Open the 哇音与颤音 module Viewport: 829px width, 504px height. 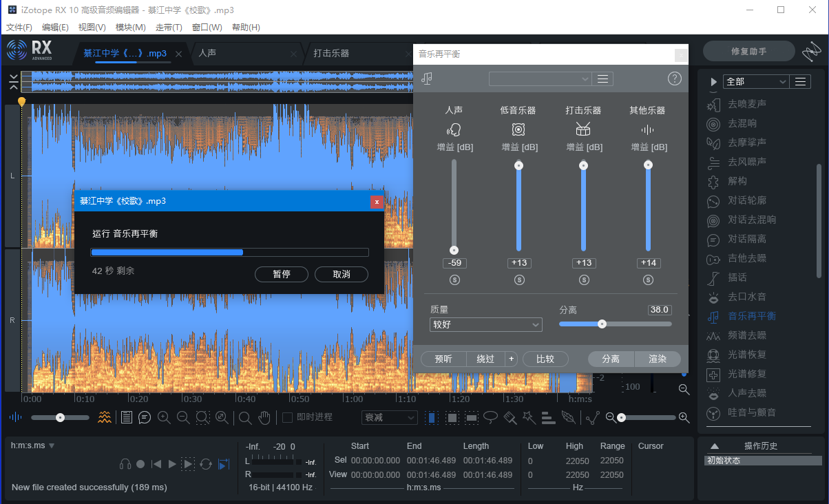pyautogui.click(x=742, y=412)
